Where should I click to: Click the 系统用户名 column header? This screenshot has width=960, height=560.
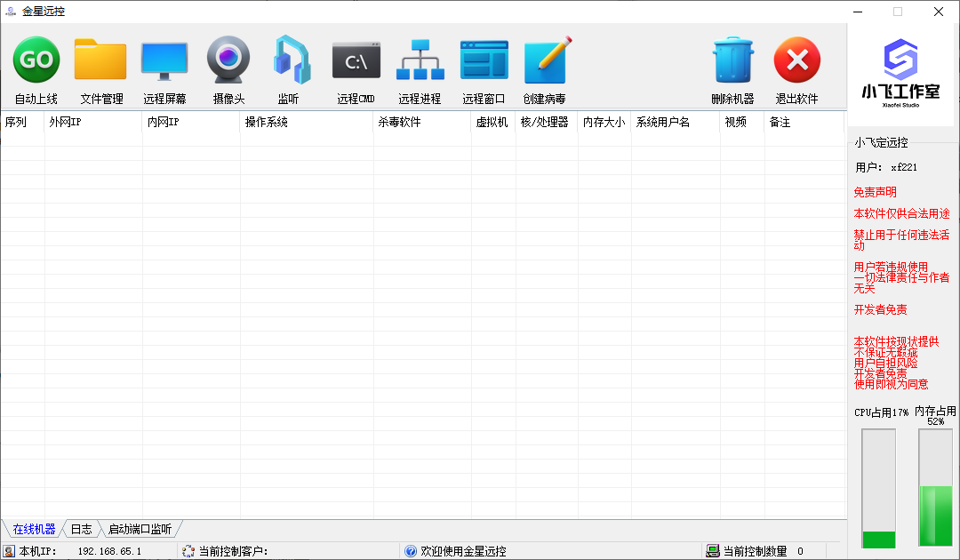(676, 122)
